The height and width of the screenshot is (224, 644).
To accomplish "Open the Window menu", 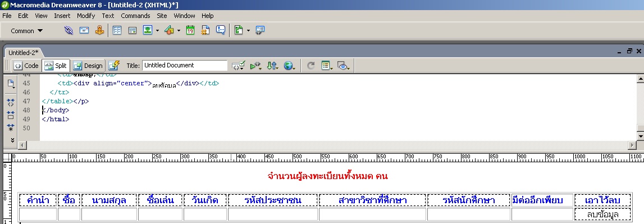I will click(184, 16).
